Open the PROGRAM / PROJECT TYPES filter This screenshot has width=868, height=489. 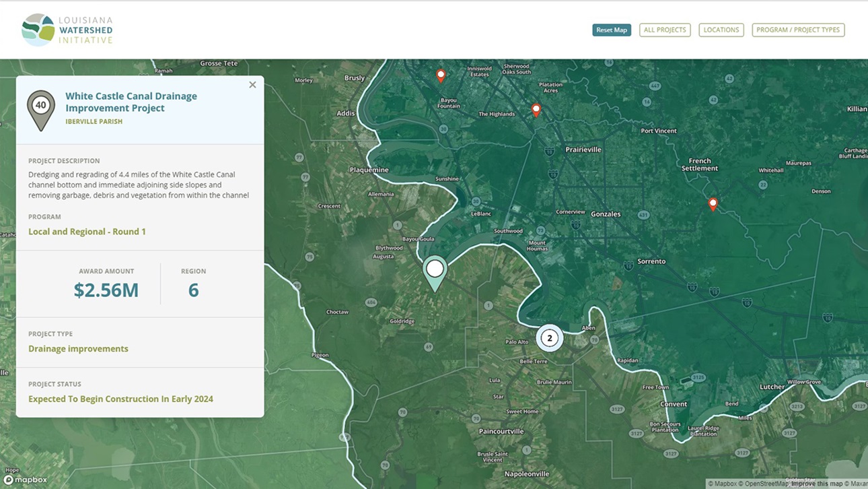coord(798,30)
